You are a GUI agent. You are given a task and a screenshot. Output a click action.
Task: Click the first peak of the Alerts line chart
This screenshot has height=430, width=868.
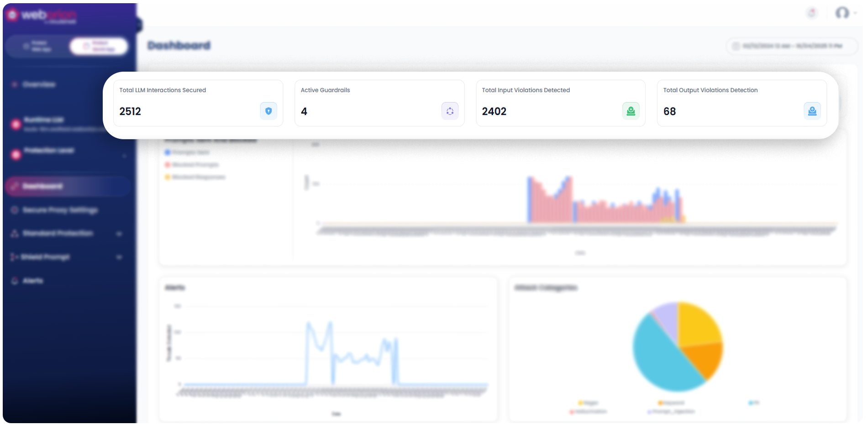click(x=309, y=324)
